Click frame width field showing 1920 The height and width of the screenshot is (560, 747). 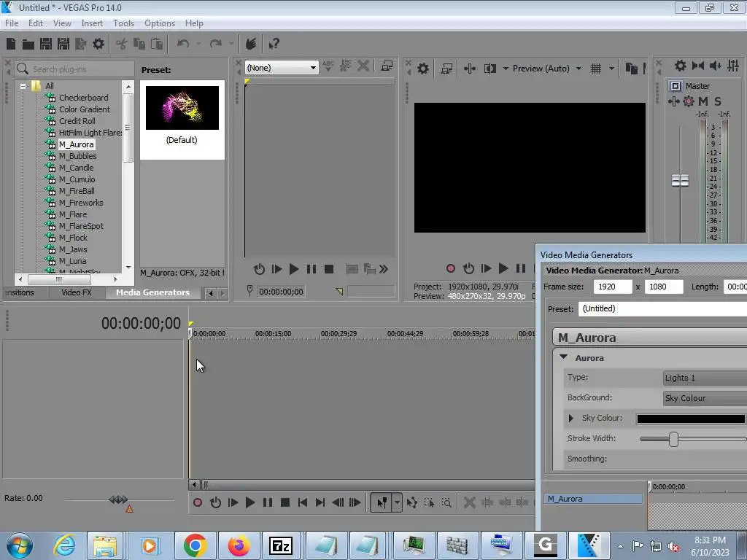(612, 287)
